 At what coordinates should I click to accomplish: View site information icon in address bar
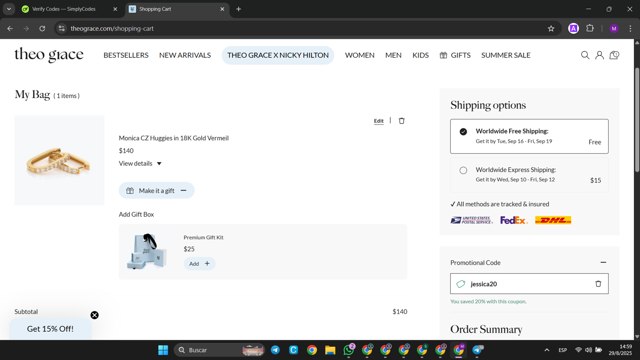pos(62,29)
